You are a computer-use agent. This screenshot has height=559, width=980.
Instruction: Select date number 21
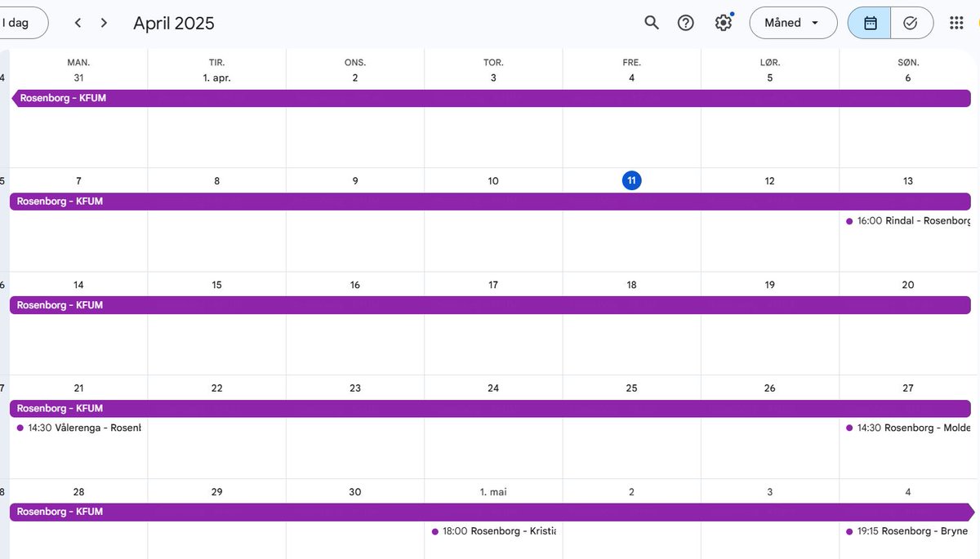point(78,388)
